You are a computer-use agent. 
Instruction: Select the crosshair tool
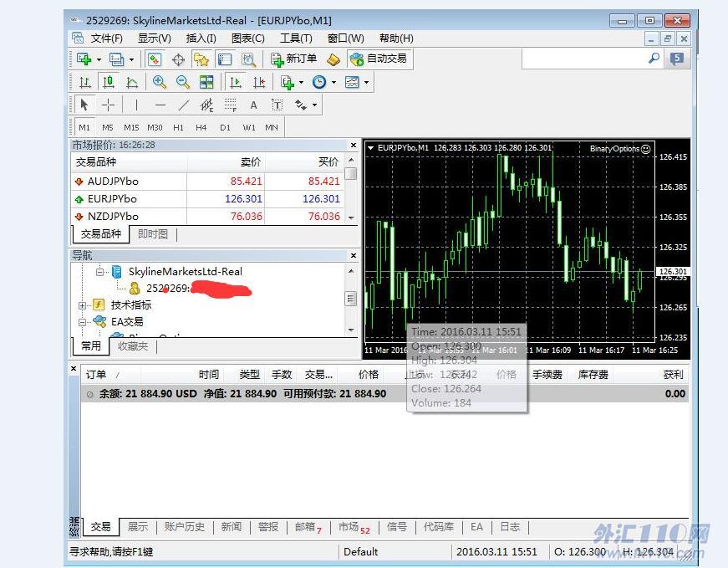[108, 105]
